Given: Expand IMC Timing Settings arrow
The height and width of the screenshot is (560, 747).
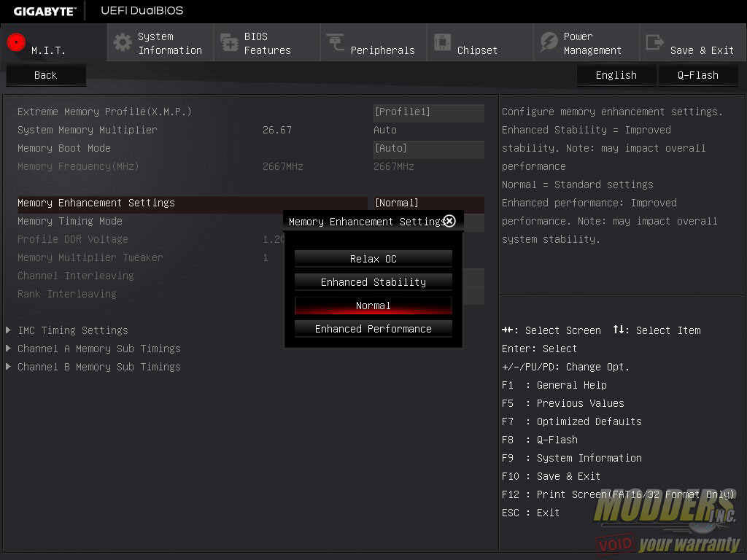Looking at the screenshot, I should coord(8,330).
